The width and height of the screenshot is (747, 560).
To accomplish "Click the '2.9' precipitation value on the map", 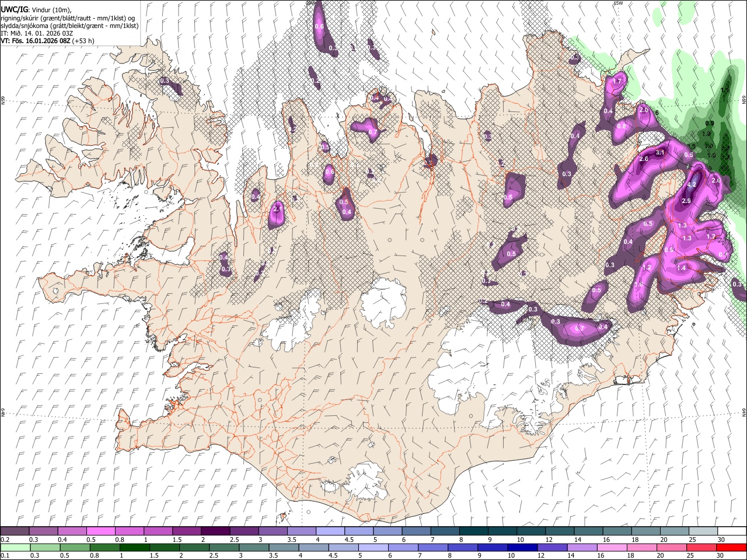I will [x=686, y=201].
